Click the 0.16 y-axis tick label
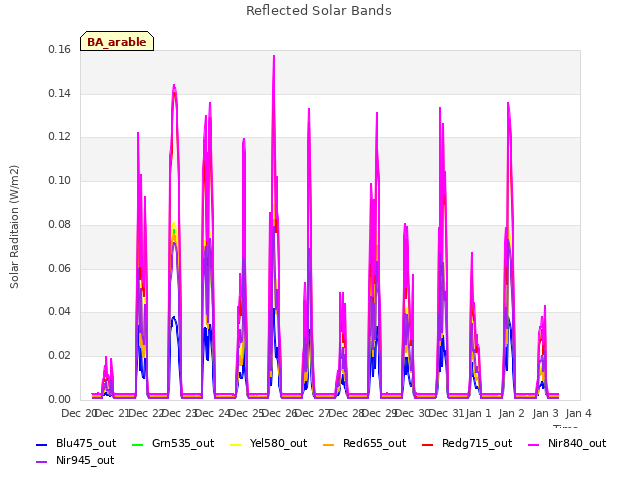640x480 pixels. point(59,50)
